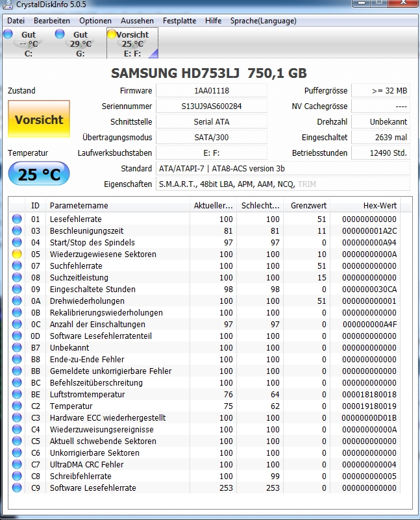This screenshot has width=420, height=520.
Task: Click the status icon for Hardware ECC wiederhergestellt
Action: [17, 417]
